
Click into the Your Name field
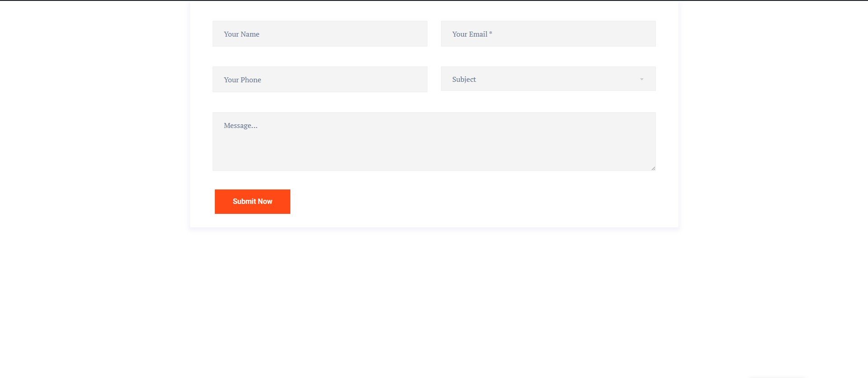point(320,34)
